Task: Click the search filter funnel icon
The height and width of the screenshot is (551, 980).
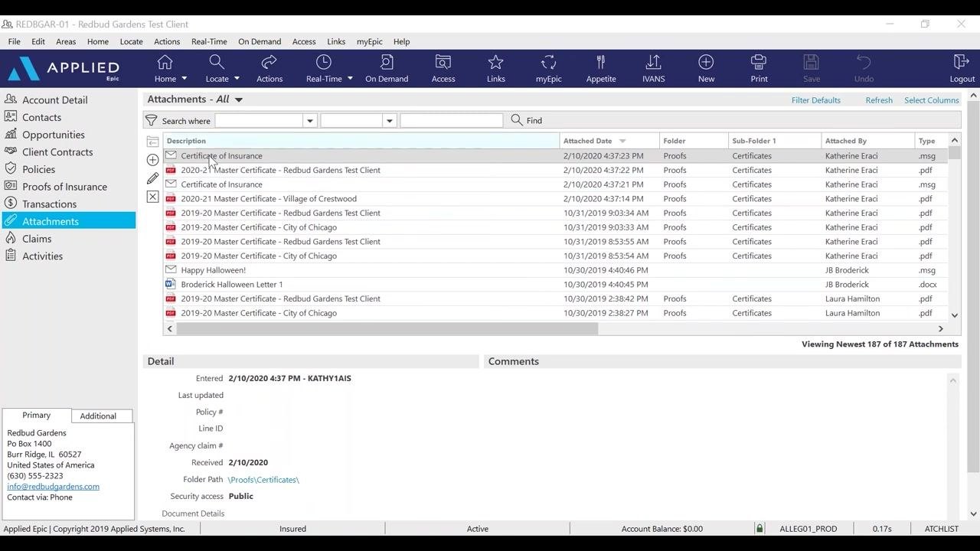Action: coord(152,121)
